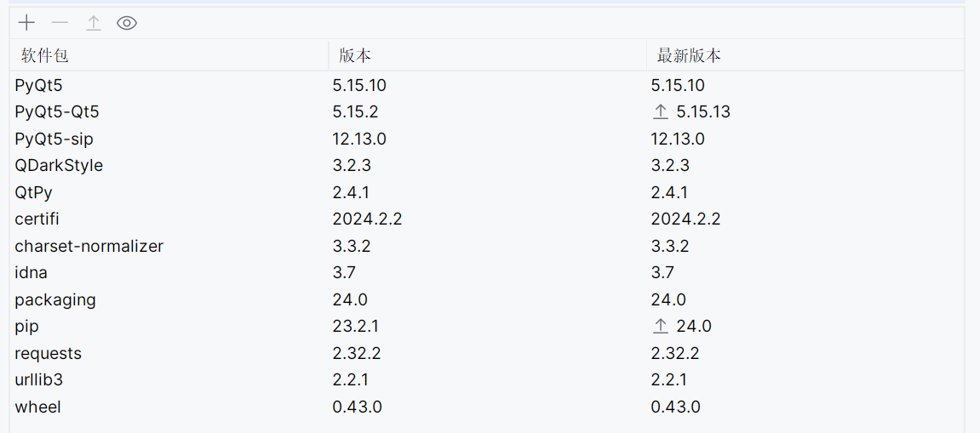Sort by the 软件包 column header
The image size is (980, 433).
coord(45,56)
